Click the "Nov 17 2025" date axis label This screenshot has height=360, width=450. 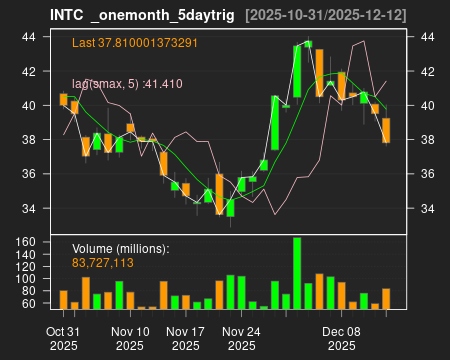pos(186,339)
